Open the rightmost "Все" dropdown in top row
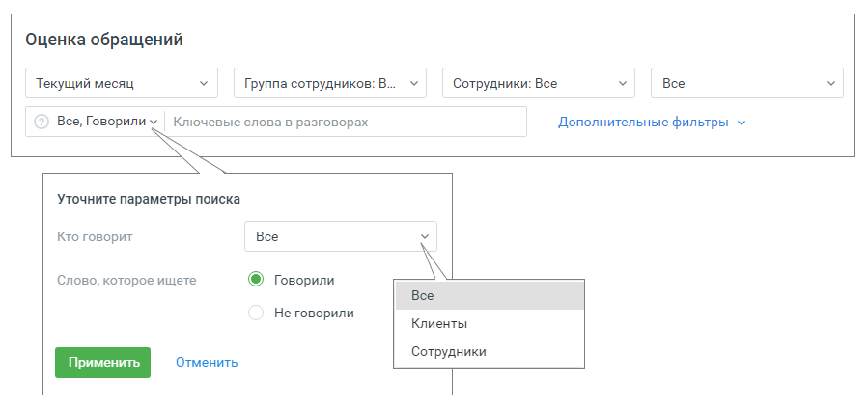The height and width of the screenshot is (409, 868). [746, 84]
